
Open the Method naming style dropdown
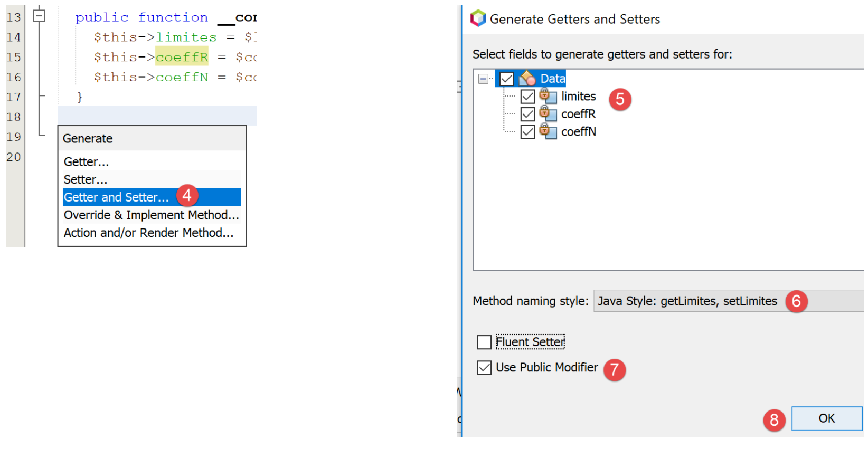click(x=729, y=301)
